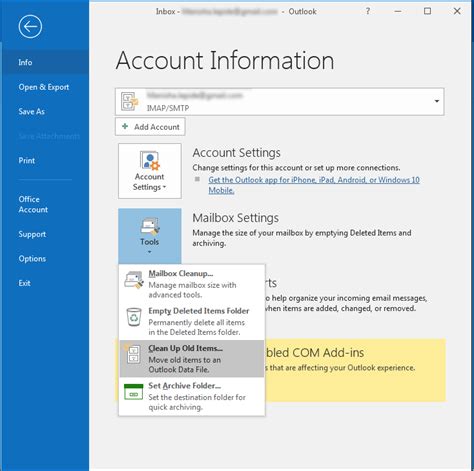Expand the account selection dropdown arrow
Screen dimensions: 474x471
[x=437, y=101]
